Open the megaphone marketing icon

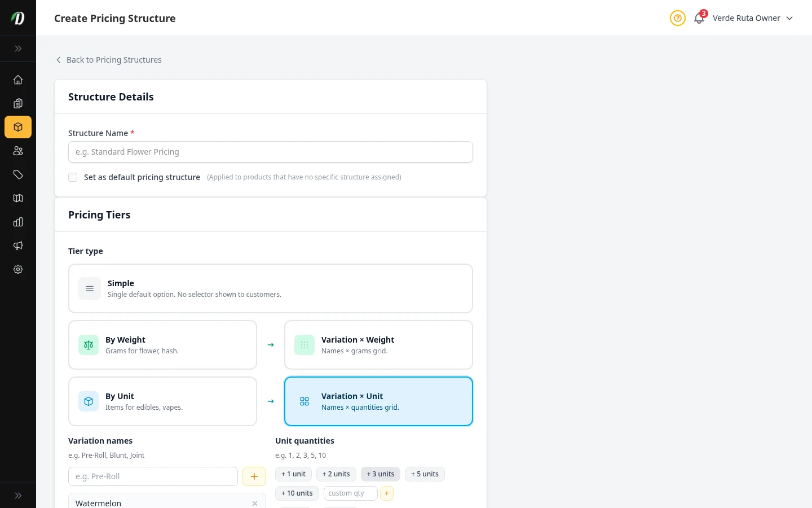click(x=18, y=246)
